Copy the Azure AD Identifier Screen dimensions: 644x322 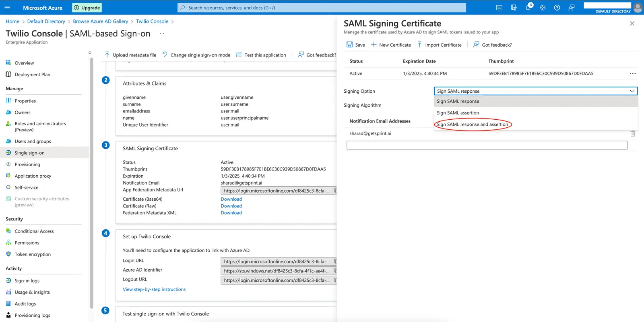point(335,271)
